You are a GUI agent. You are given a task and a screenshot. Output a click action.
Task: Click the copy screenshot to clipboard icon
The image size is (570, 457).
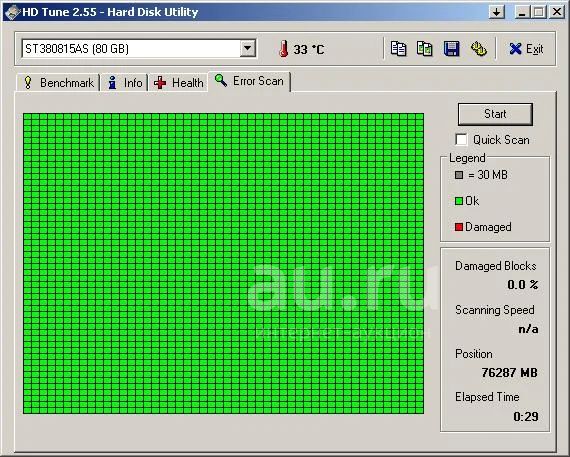(425, 49)
